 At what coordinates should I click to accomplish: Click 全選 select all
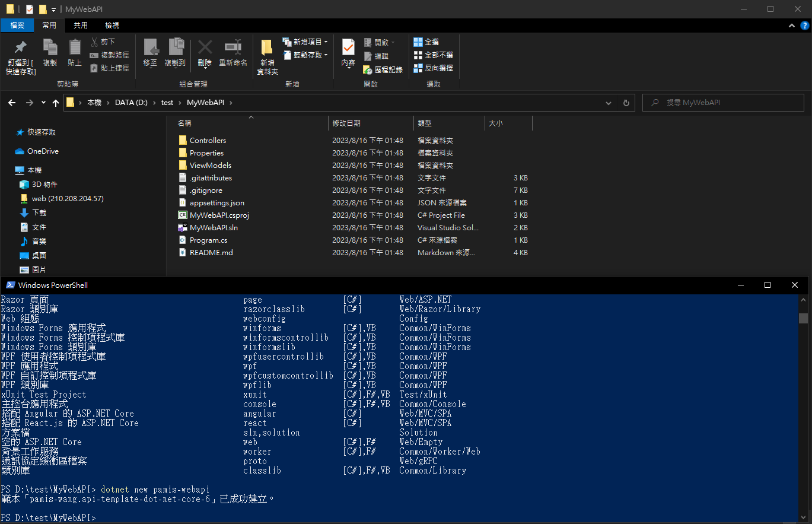point(426,42)
